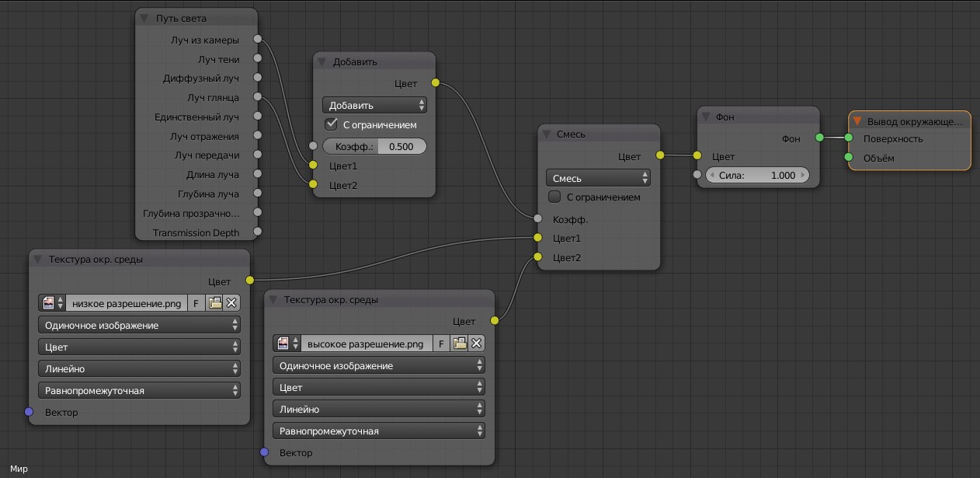This screenshot has width=980, height=478.
Task: Click Длина луча output socket
Action: point(257,174)
